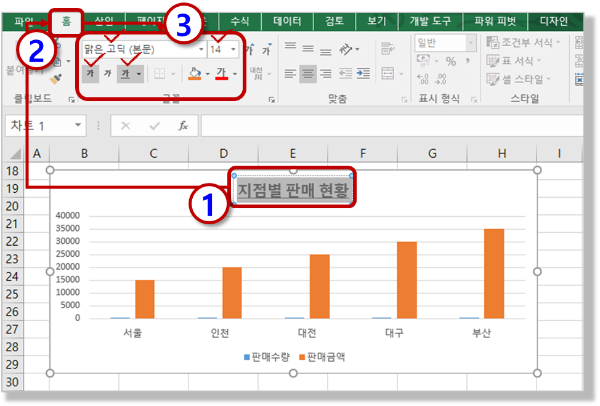Click the Increase Font Size icon
The image size is (600, 406).
[250, 49]
